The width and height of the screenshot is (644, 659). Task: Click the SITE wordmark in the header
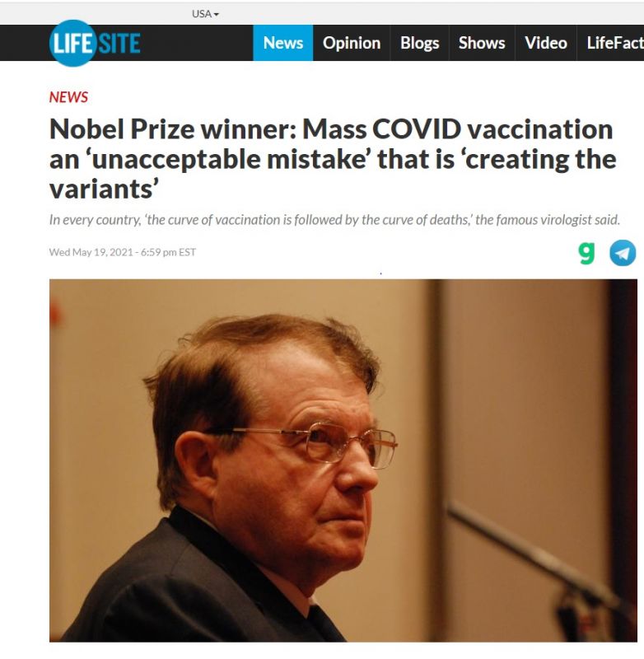pyautogui.click(x=119, y=43)
